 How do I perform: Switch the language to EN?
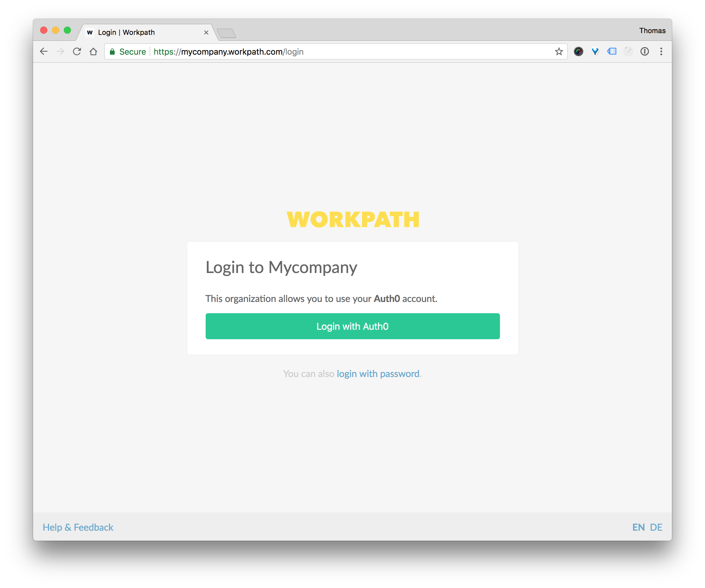pyautogui.click(x=638, y=527)
